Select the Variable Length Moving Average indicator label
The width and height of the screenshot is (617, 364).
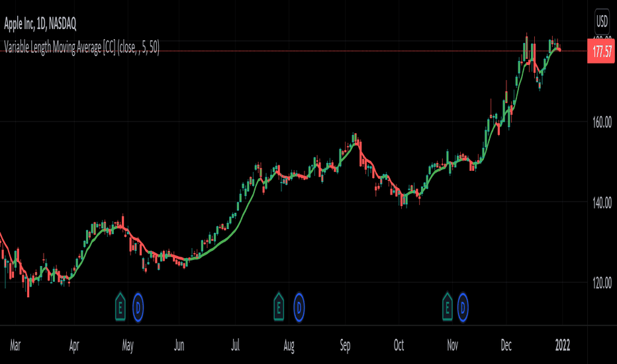[x=81, y=47]
